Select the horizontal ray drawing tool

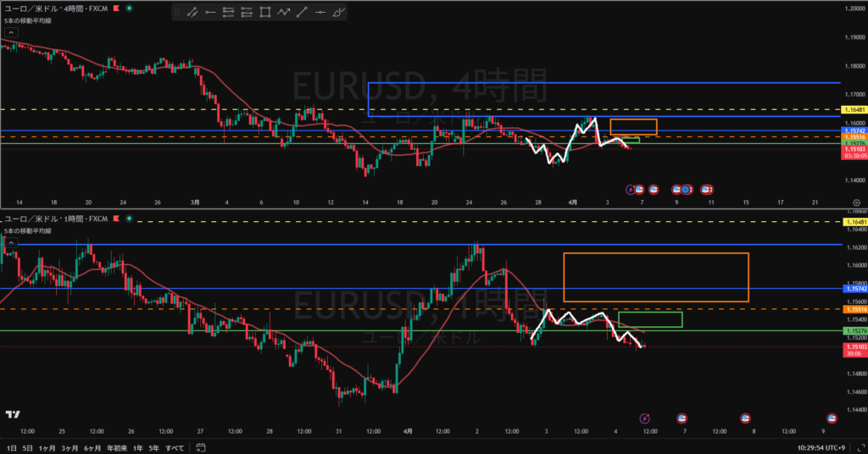209,13
